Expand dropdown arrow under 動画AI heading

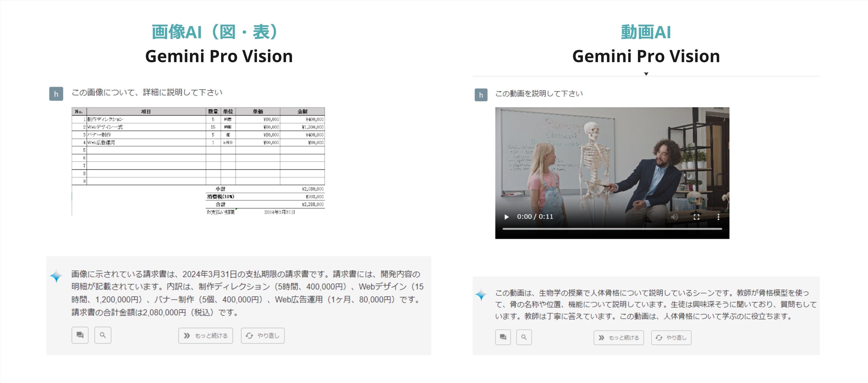(646, 74)
